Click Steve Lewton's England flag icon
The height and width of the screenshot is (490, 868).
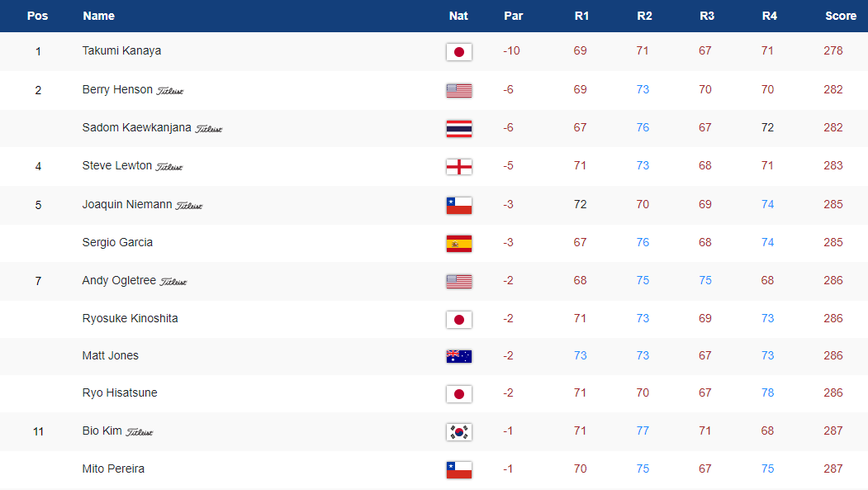point(458,167)
